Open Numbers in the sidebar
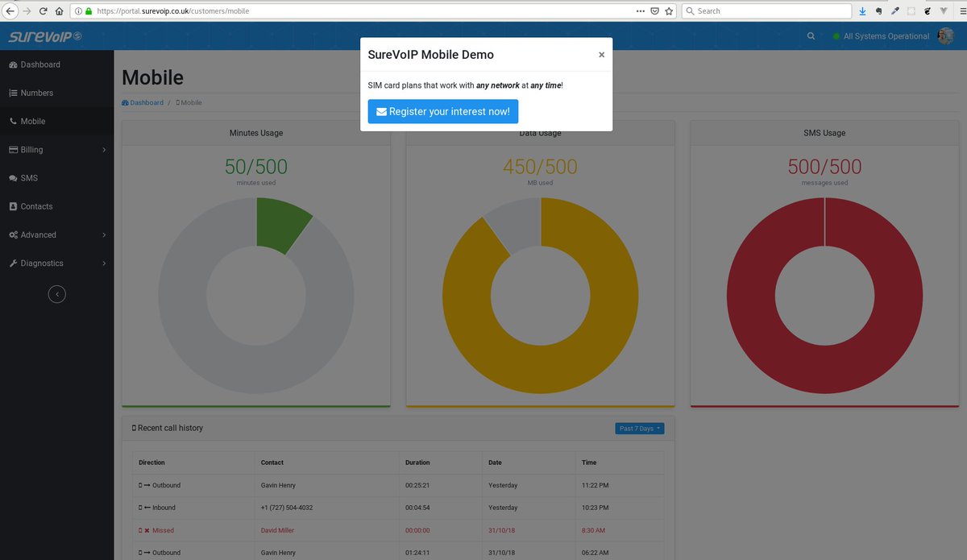The width and height of the screenshot is (967, 560). [x=56, y=93]
